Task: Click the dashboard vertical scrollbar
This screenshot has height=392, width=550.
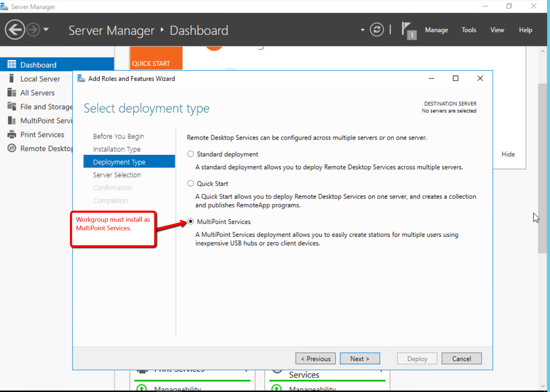Action: (543, 169)
